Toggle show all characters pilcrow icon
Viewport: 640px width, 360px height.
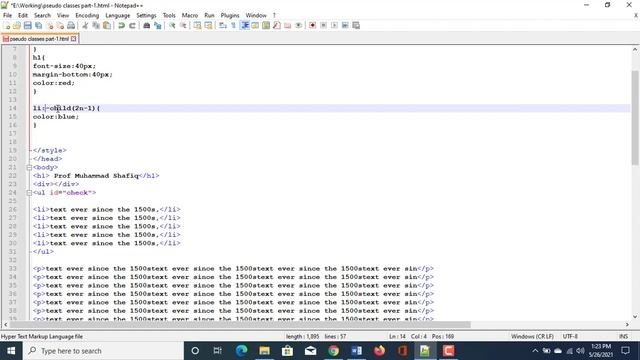pos(233,25)
